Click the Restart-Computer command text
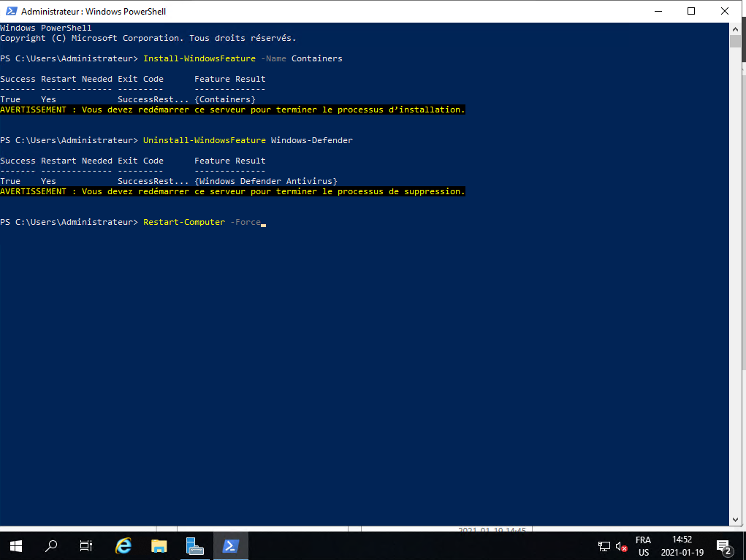The width and height of the screenshot is (746, 560). 184,222
